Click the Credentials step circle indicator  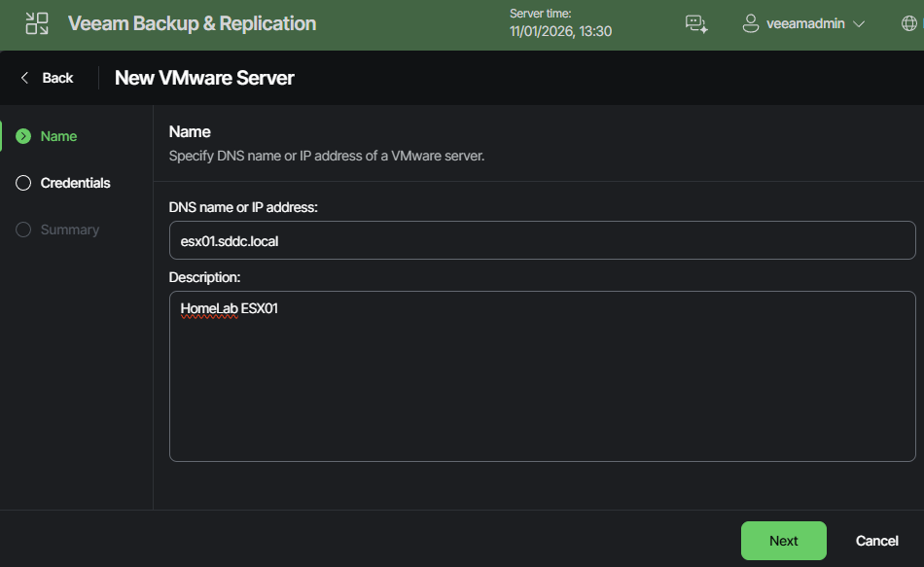coord(23,183)
